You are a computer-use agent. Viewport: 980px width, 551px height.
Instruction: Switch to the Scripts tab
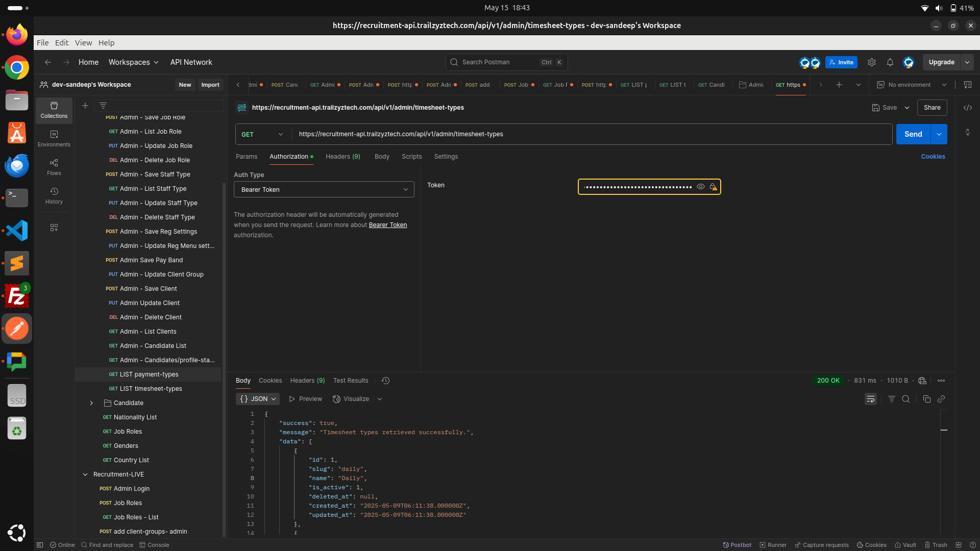tap(411, 157)
